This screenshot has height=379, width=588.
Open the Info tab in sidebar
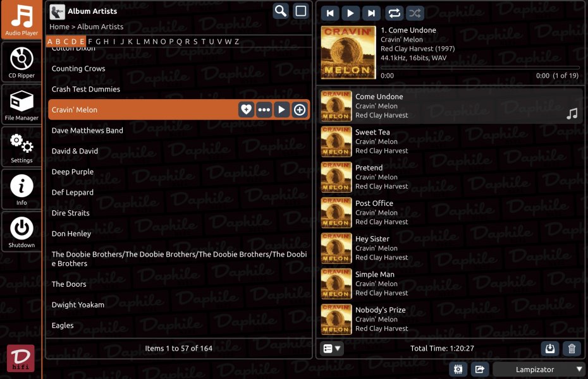21,189
